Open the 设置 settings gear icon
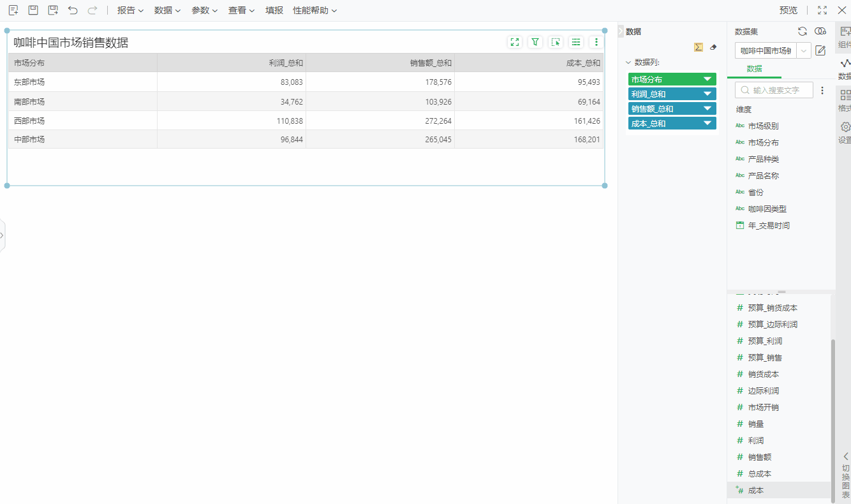 tap(845, 133)
